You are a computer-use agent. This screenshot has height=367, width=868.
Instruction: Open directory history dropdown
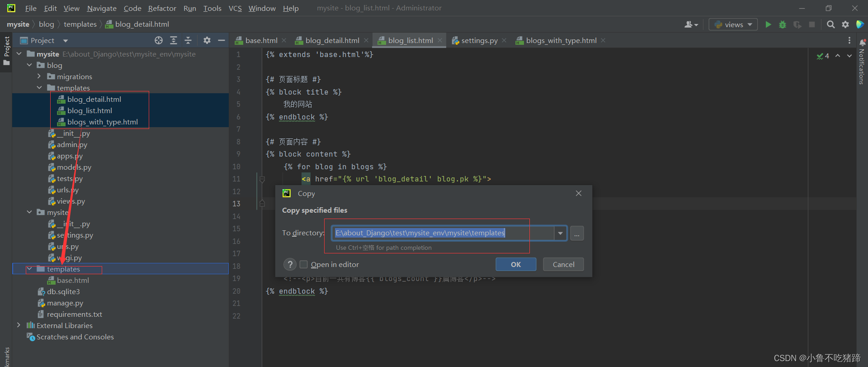tap(561, 233)
